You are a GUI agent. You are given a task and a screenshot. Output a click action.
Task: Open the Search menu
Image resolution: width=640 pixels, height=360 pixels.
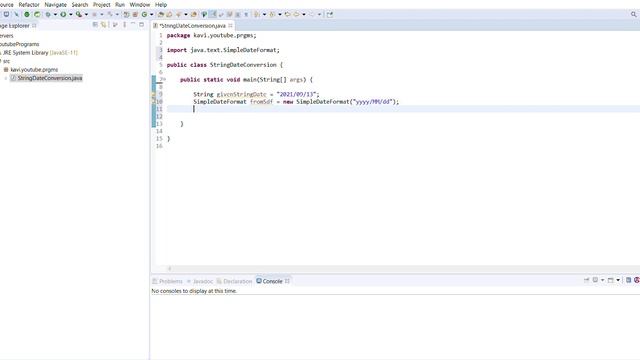click(80, 4)
